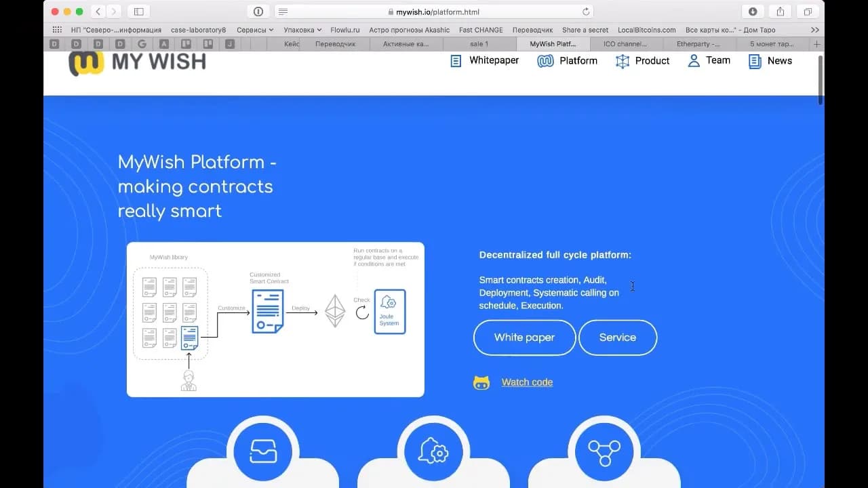
Task: Show all tabs overview icon
Action: pos(808,12)
